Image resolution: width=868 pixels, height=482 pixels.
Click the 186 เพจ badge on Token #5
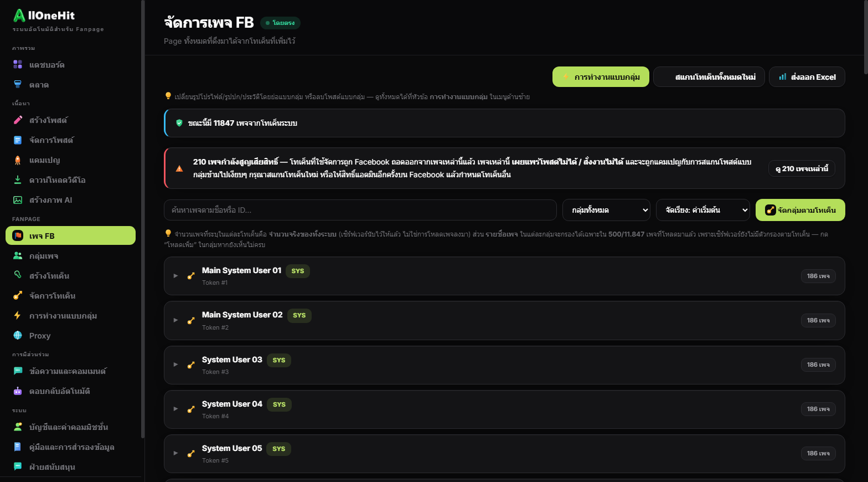pyautogui.click(x=818, y=453)
